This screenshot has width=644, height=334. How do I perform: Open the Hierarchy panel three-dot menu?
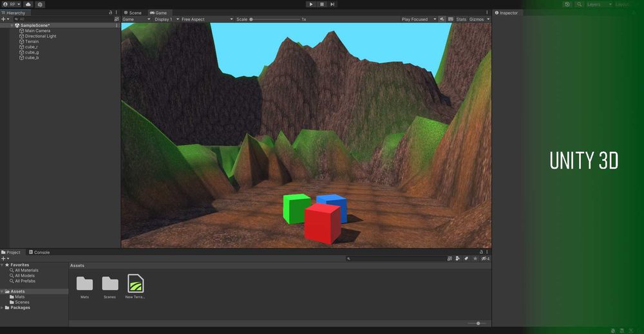[117, 13]
